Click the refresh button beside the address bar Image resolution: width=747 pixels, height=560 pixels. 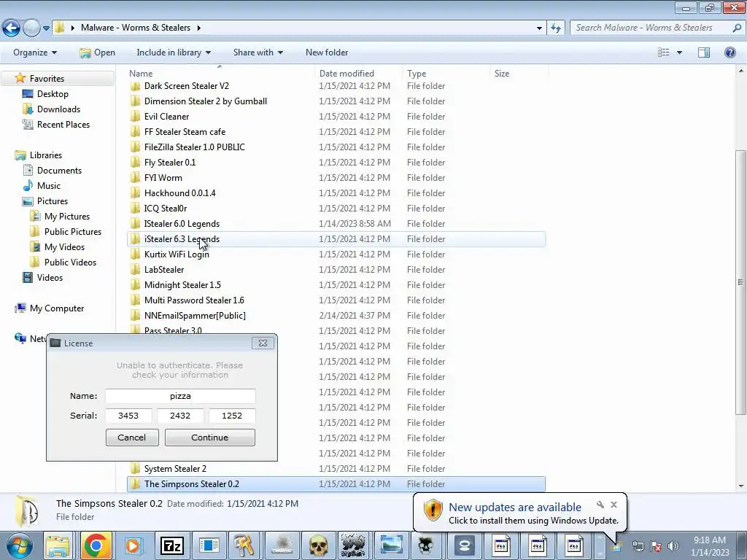555,28
